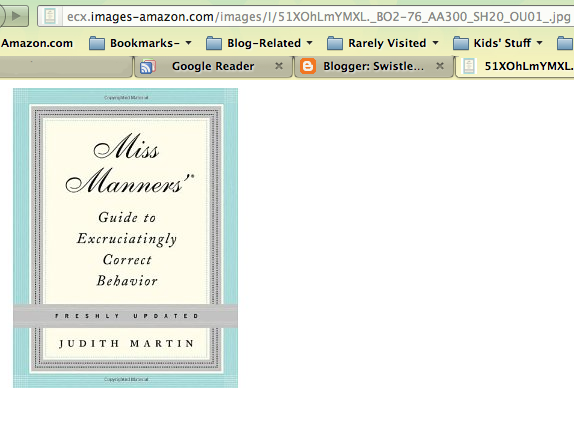Click the blank tab left of Google Reader
This screenshot has width=574, height=445.
coord(66,66)
